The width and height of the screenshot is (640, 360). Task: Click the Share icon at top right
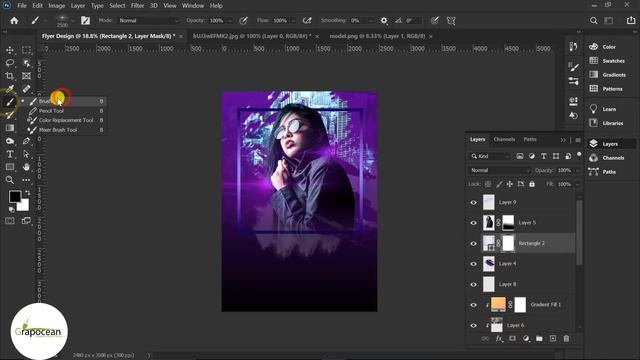(x=631, y=20)
